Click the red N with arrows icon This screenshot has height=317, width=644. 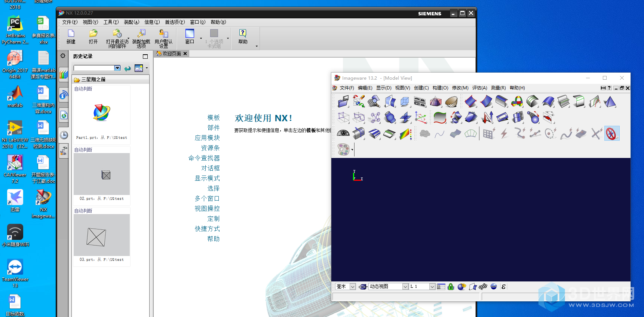click(487, 118)
